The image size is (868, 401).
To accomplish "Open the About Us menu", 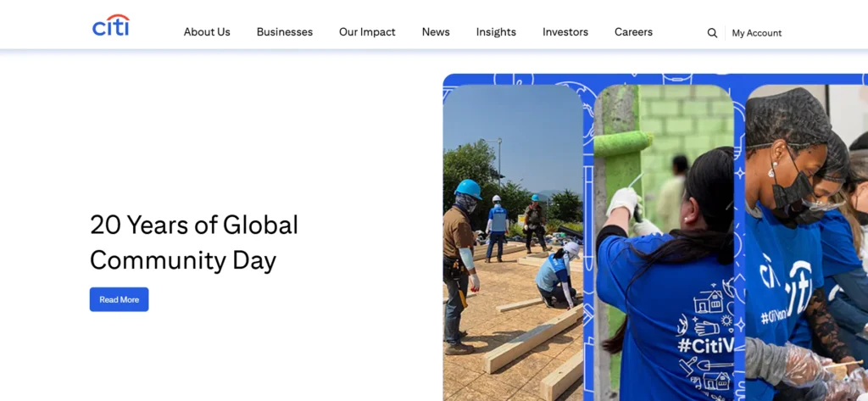I will [x=207, y=32].
